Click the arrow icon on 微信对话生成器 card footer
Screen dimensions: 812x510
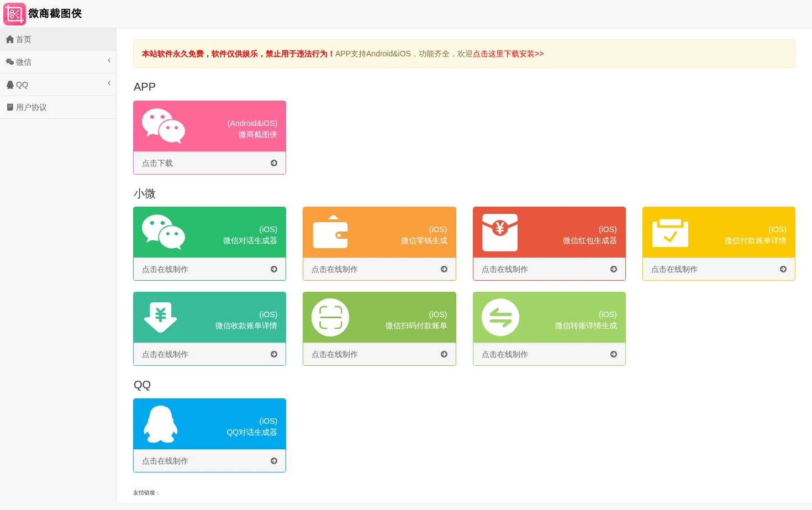pyautogui.click(x=274, y=269)
